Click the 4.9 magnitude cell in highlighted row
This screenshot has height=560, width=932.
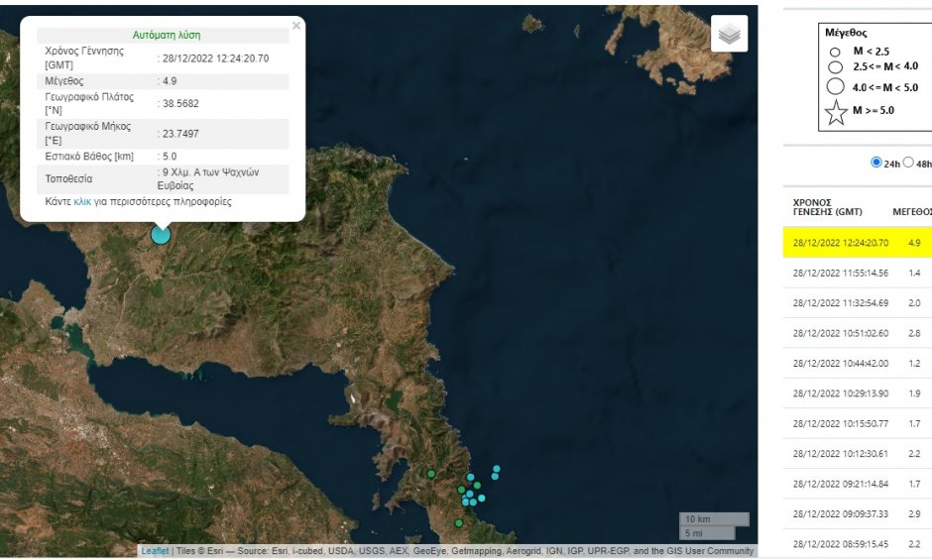pos(914,243)
